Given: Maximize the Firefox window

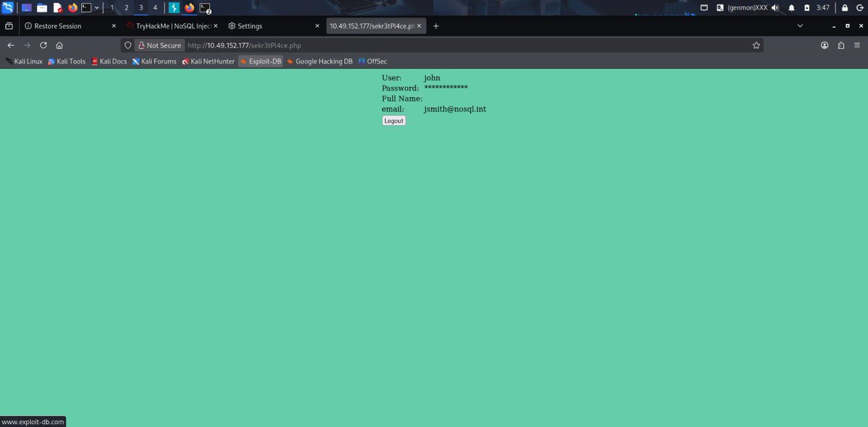Looking at the screenshot, I should click(x=848, y=26).
